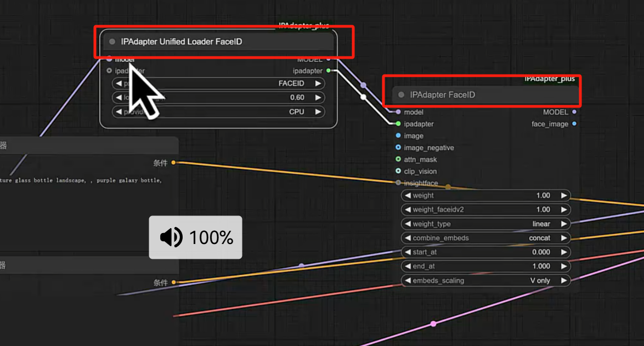The width and height of the screenshot is (644, 346).
Task: Click the green ipadapter output port on loader
Action: [x=328, y=71]
